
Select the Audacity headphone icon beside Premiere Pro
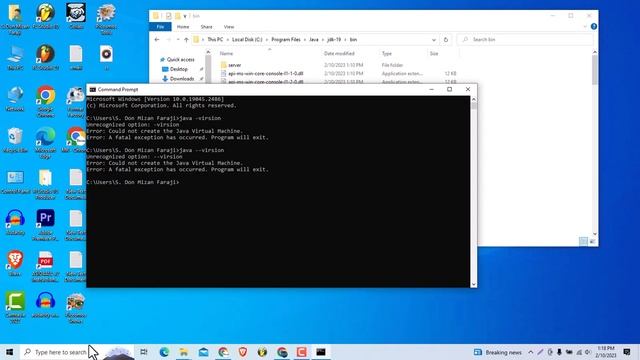tap(15, 222)
